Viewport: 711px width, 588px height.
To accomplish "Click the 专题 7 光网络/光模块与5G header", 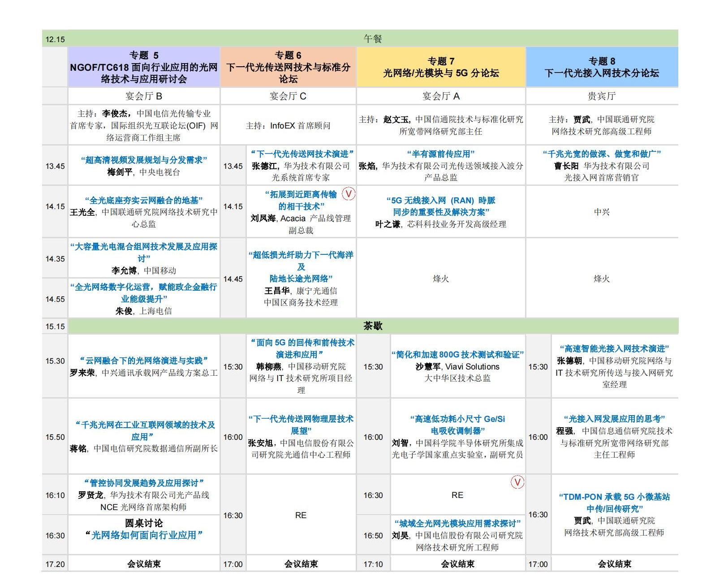I will (441, 67).
